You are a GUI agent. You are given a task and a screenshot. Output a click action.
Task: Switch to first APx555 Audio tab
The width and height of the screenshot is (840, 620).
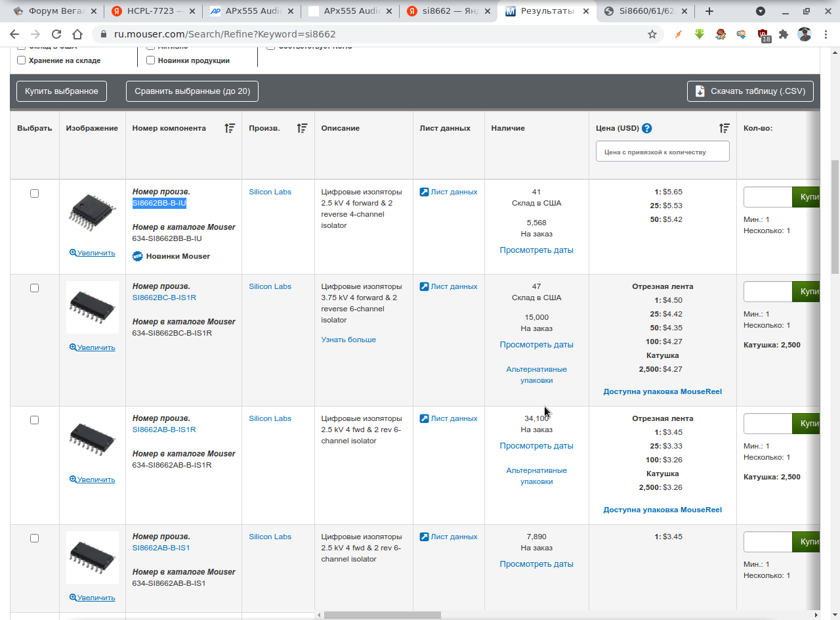pyautogui.click(x=251, y=11)
